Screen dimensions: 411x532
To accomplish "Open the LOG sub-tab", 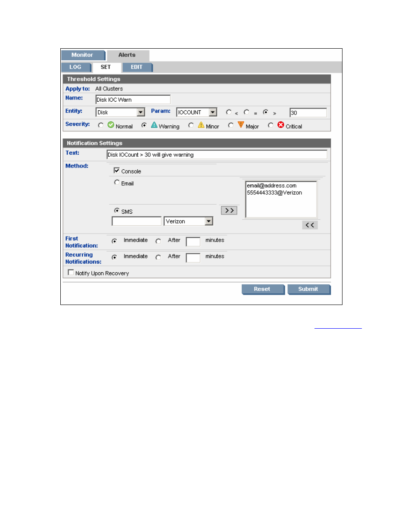I will 76,67.
